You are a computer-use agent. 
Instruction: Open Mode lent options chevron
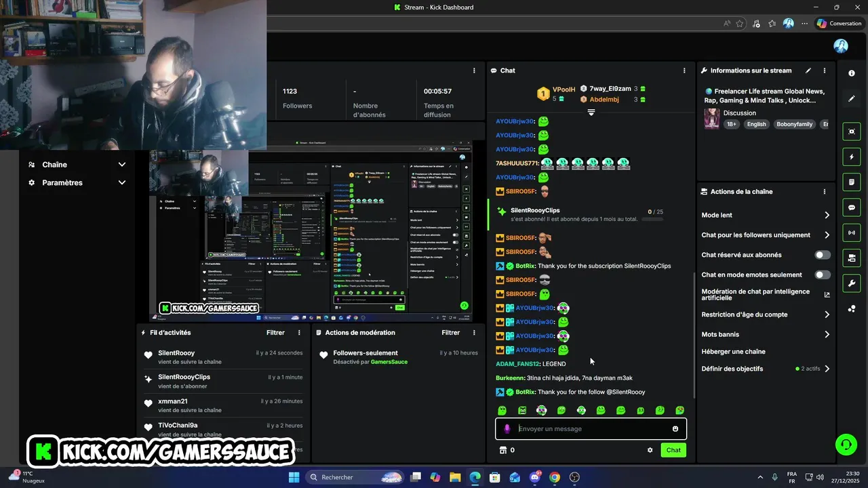[827, 215]
